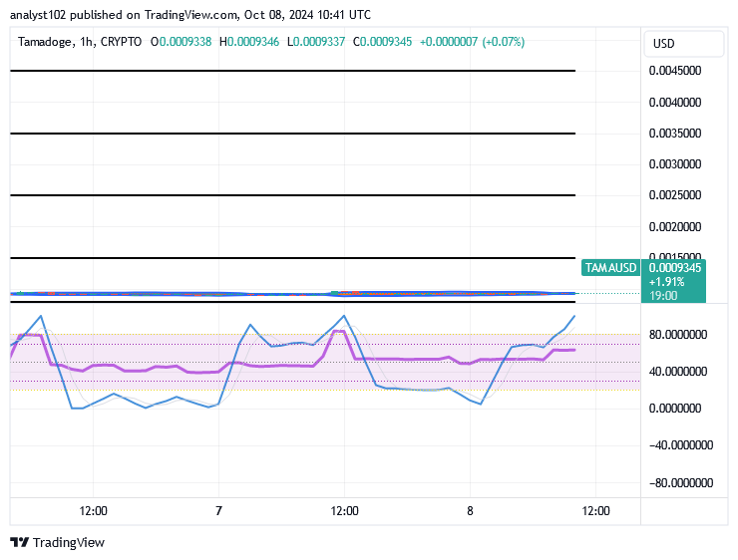Click the current price 0.0009345 label
Screen dimensions: 738x560
pyautogui.click(x=674, y=267)
